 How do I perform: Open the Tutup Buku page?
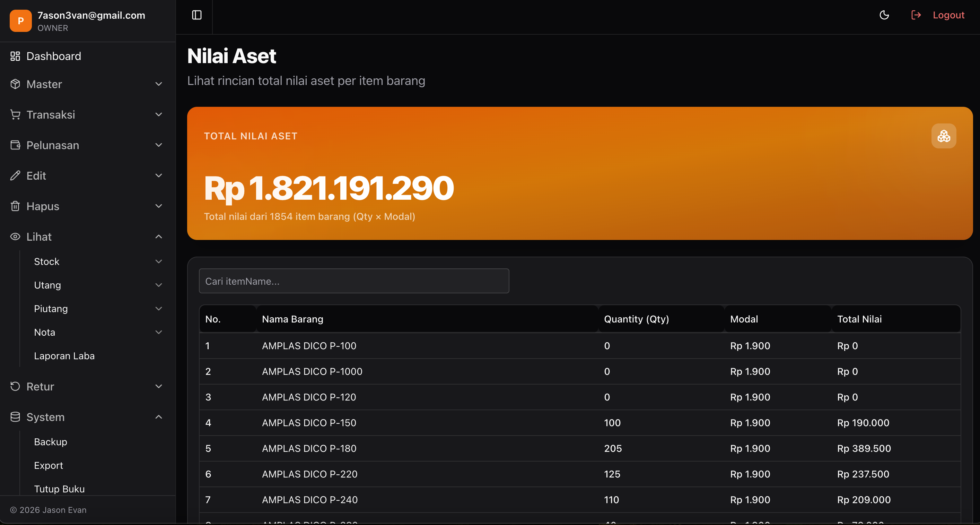click(x=59, y=489)
